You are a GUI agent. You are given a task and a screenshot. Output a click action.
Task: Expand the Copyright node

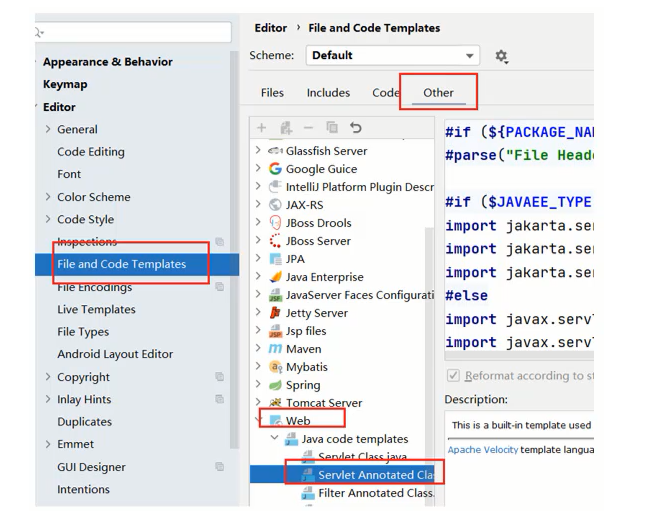click(x=48, y=377)
